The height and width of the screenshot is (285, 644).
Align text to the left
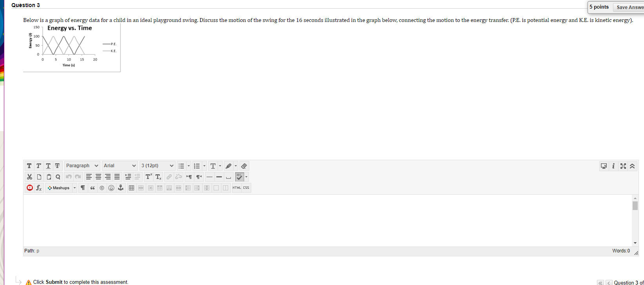pyautogui.click(x=89, y=177)
